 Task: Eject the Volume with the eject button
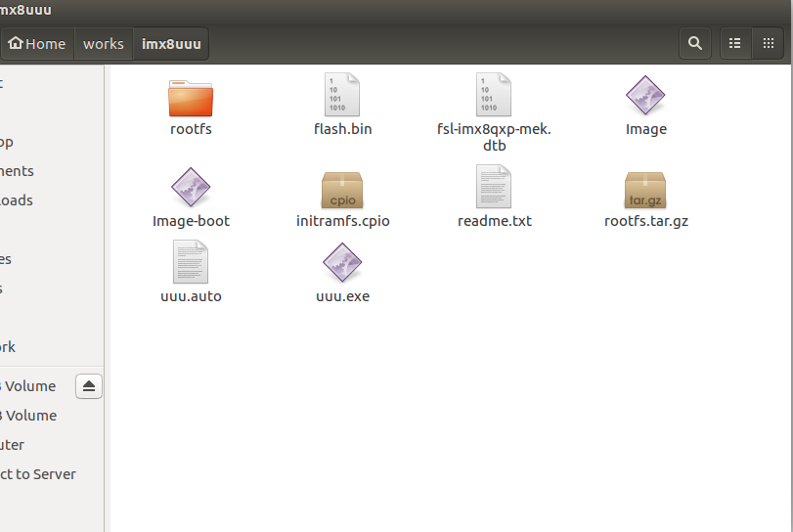(x=89, y=386)
